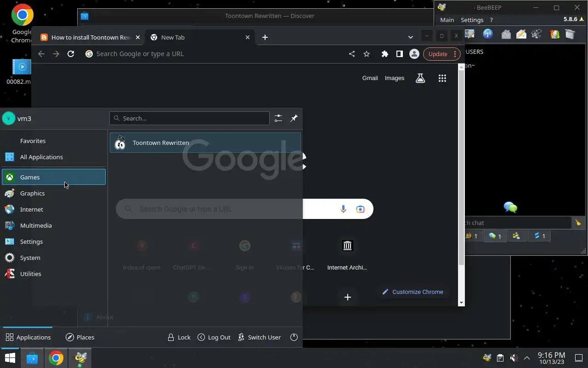Click Switch User in the launcher
The image size is (588, 368).
pos(260,337)
